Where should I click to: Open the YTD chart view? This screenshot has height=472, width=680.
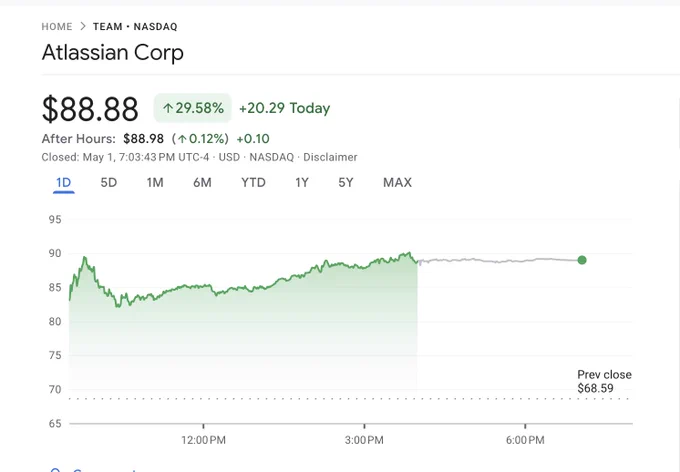253,183
